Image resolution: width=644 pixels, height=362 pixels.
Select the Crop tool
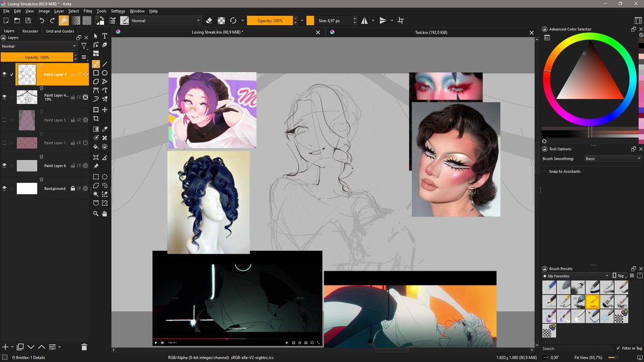(96, 119)
